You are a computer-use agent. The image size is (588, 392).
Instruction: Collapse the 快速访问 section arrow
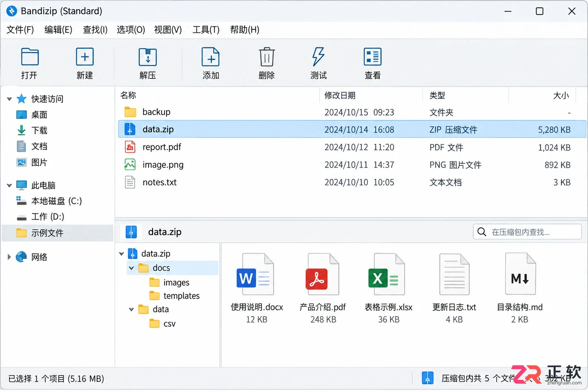(9, 99)
